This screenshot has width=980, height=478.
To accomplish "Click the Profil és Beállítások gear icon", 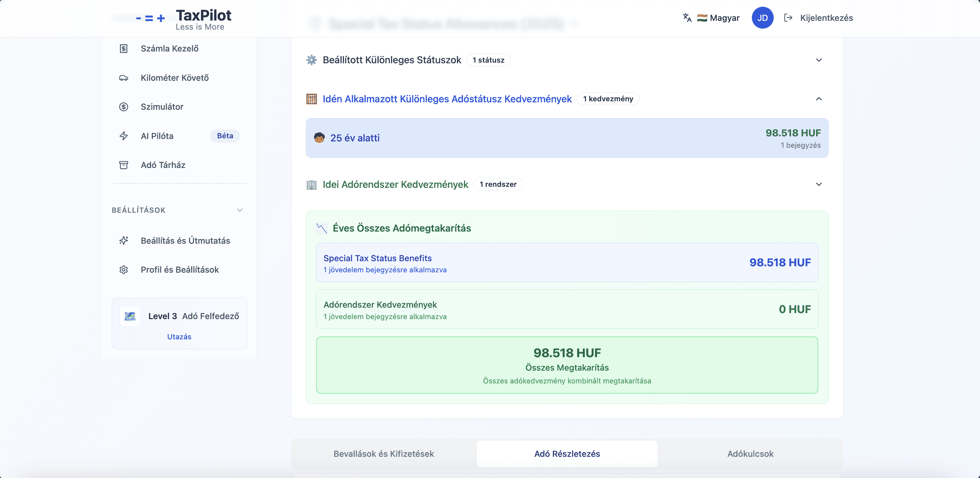I will [x=124, y=270].
